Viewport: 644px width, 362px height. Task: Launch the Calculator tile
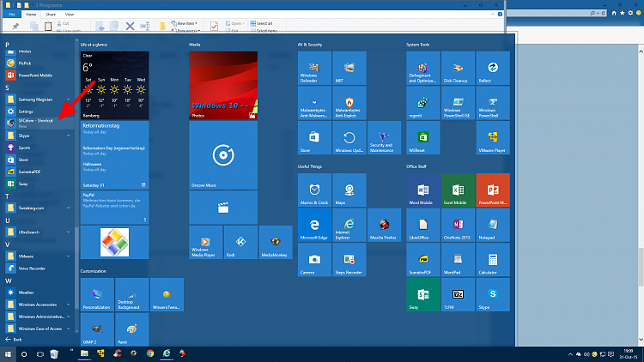(493, 260)
